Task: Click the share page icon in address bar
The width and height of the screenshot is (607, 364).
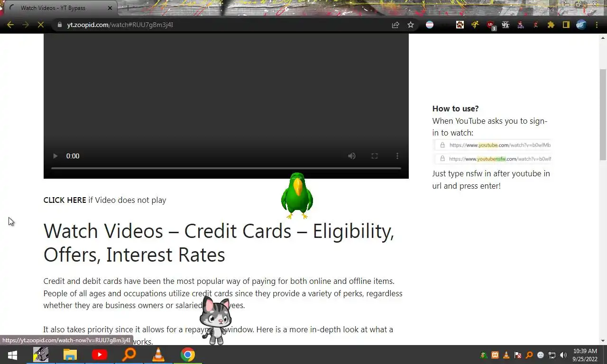Action: coord(395,25)
